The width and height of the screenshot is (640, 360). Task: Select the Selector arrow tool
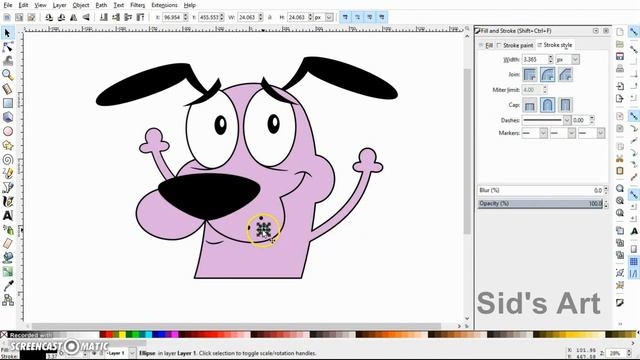pyautogui.click(x=7, y=33)
